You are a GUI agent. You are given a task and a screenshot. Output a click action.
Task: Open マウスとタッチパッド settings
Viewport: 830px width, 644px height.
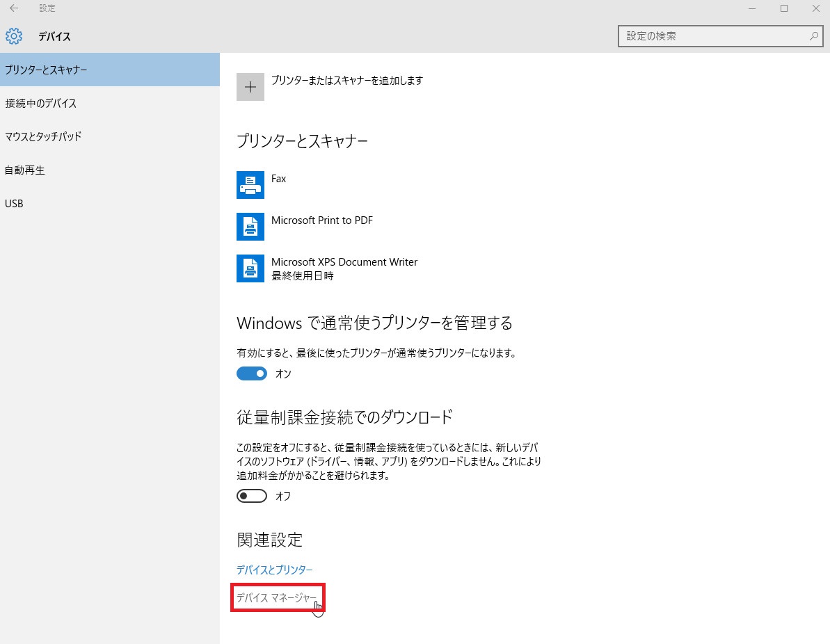(x=109, y=136)
